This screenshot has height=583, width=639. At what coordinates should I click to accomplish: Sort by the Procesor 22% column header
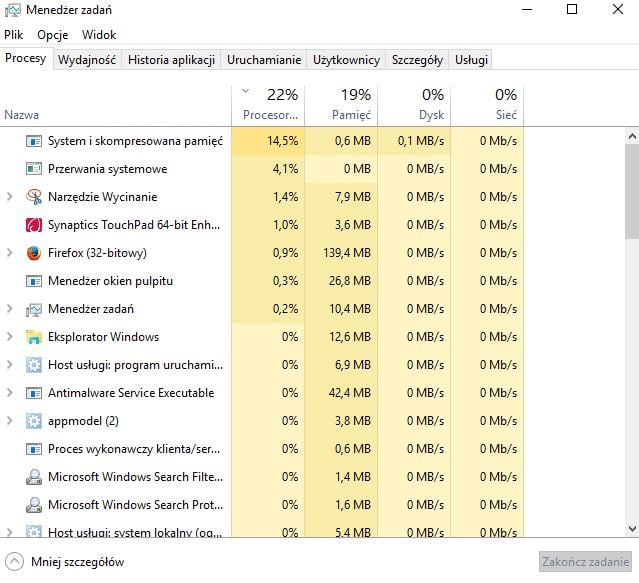tap(268, 106)
